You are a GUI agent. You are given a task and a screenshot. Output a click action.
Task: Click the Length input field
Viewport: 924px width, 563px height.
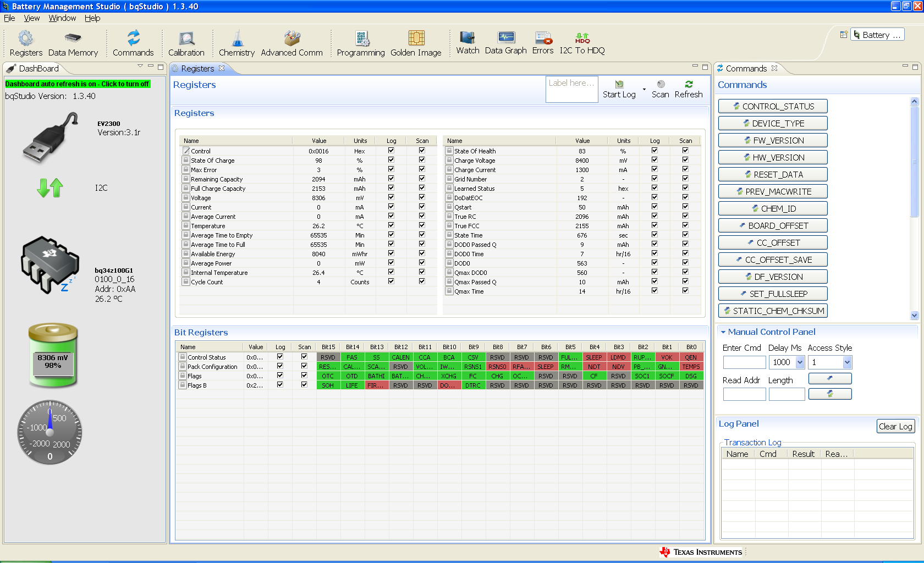787,394
